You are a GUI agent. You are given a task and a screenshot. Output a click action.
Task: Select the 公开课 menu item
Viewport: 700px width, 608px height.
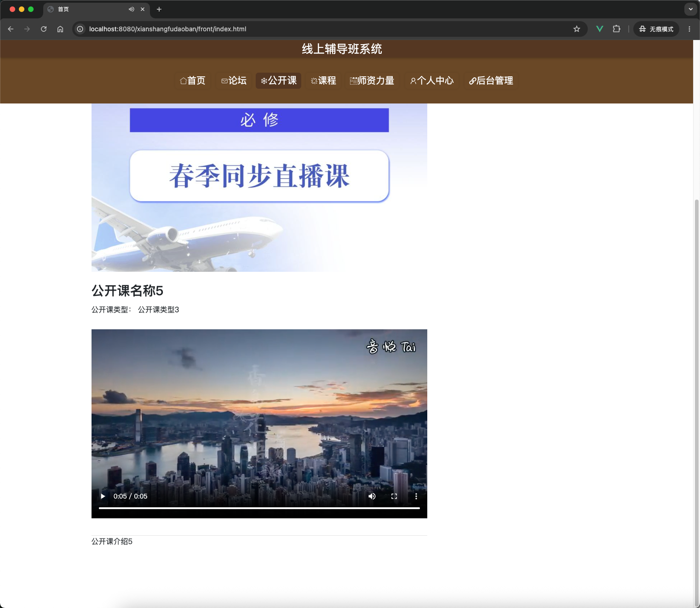click(x=278, y=80)
